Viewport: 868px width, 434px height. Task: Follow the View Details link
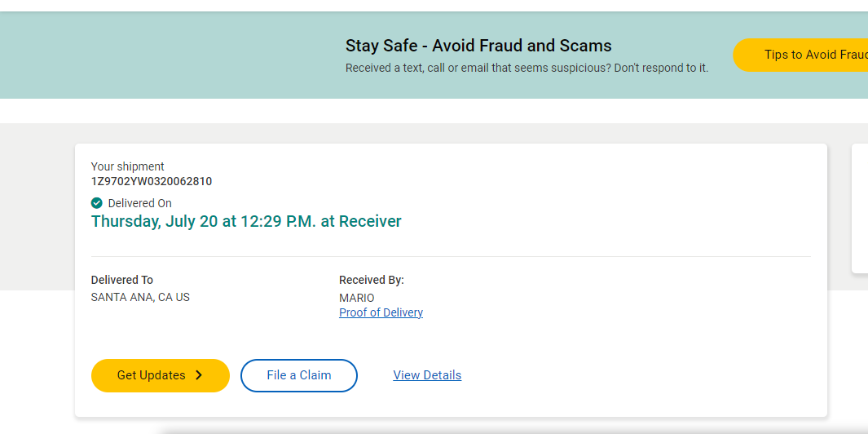(x=427, y=375)
